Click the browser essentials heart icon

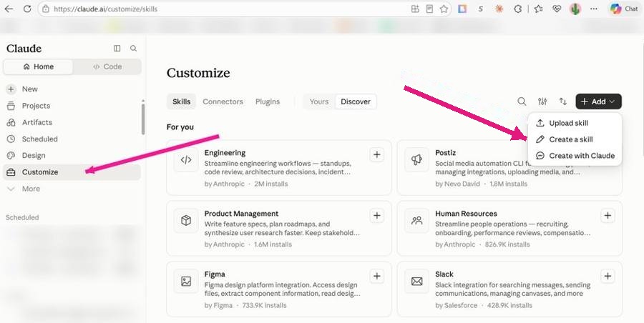point(557,9)
